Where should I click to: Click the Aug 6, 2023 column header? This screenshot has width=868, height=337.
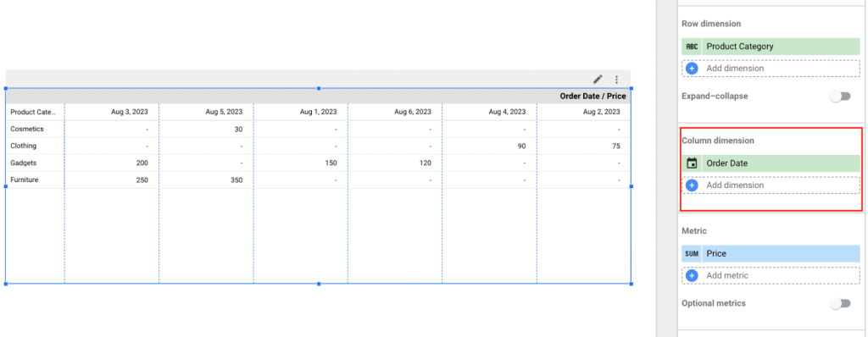413,112
